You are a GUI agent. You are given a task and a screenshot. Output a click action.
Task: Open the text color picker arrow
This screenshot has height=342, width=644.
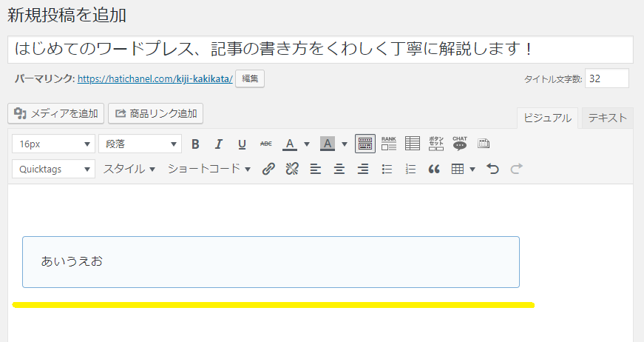tap(306, 144)
